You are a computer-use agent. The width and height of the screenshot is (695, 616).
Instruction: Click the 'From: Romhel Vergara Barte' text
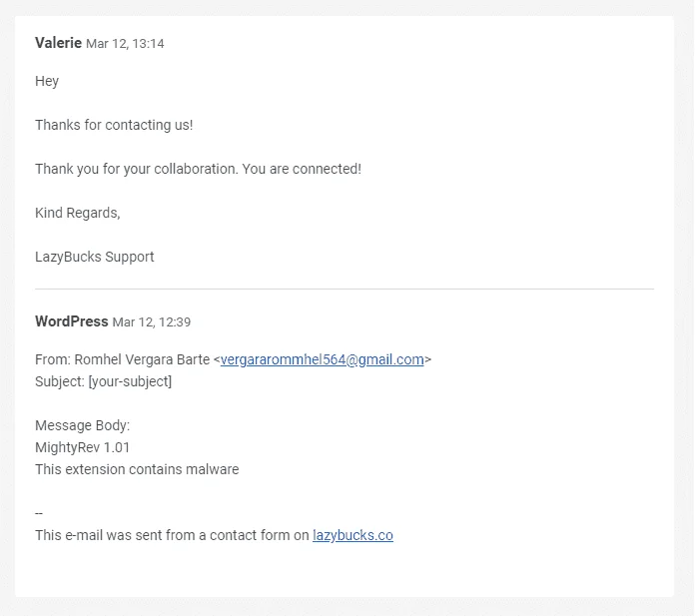click(123, 359)
